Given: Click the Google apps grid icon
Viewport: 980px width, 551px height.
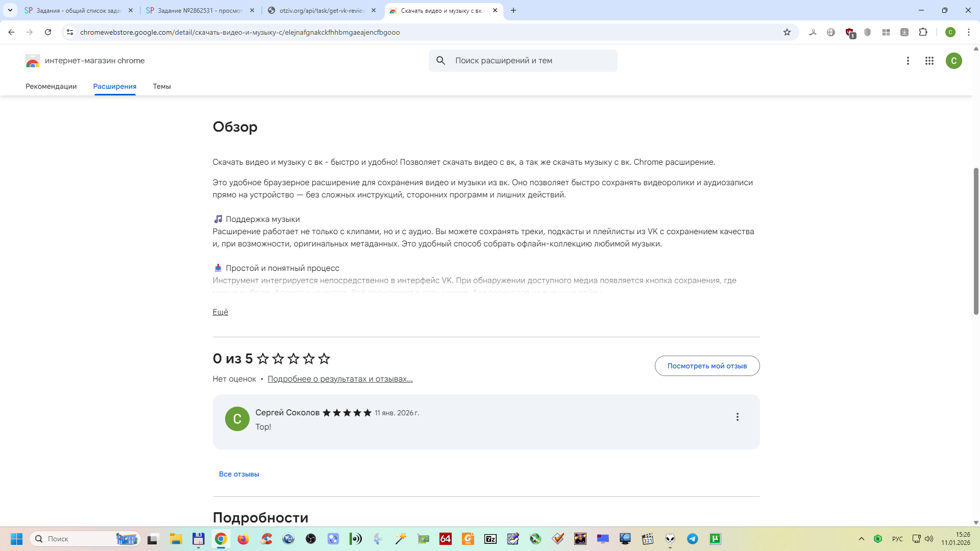Looking at the screenshot, I should (x=929, y=61).
